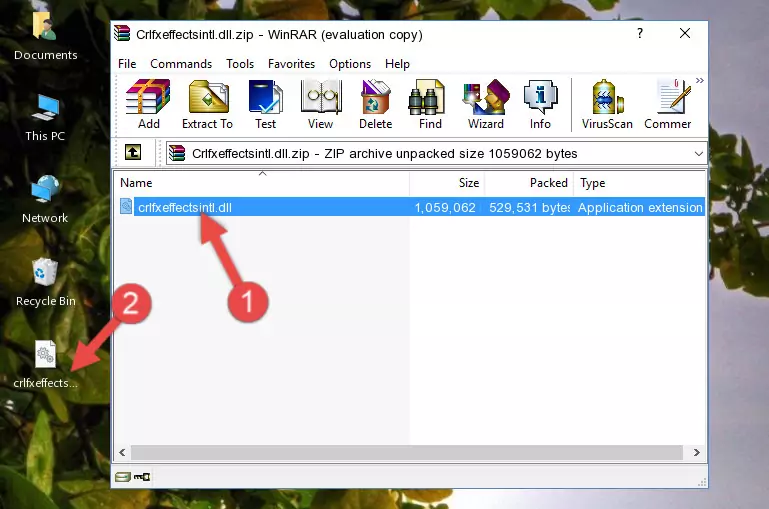Launch the Wizard tool
The width and height of the screenshot is (769, 509).
coord(486,104)
